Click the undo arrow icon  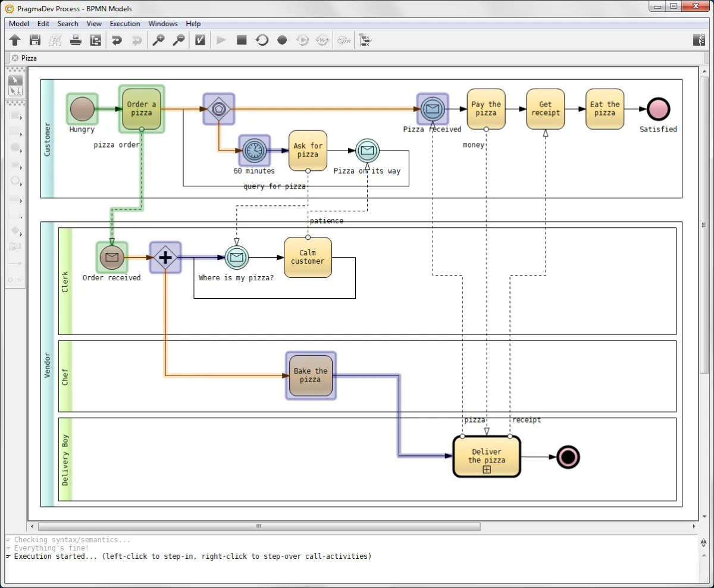(x=117, y=40)
